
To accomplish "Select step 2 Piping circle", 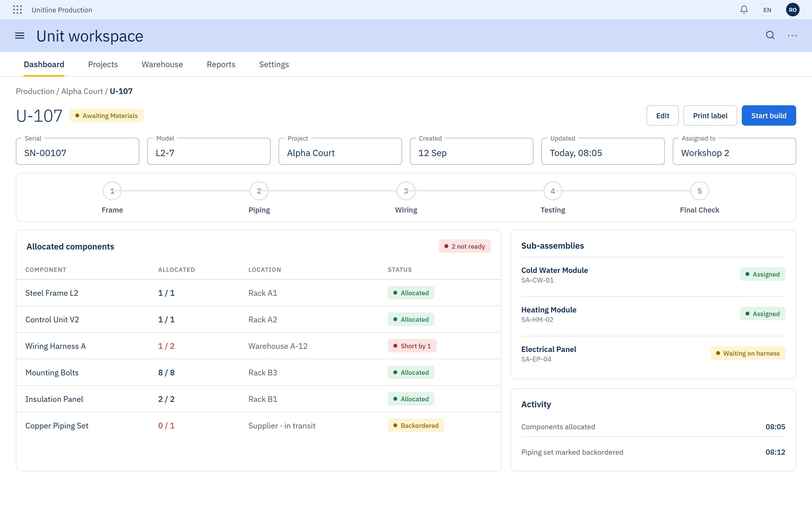I will pyautogui.click(x=259, y=191).
